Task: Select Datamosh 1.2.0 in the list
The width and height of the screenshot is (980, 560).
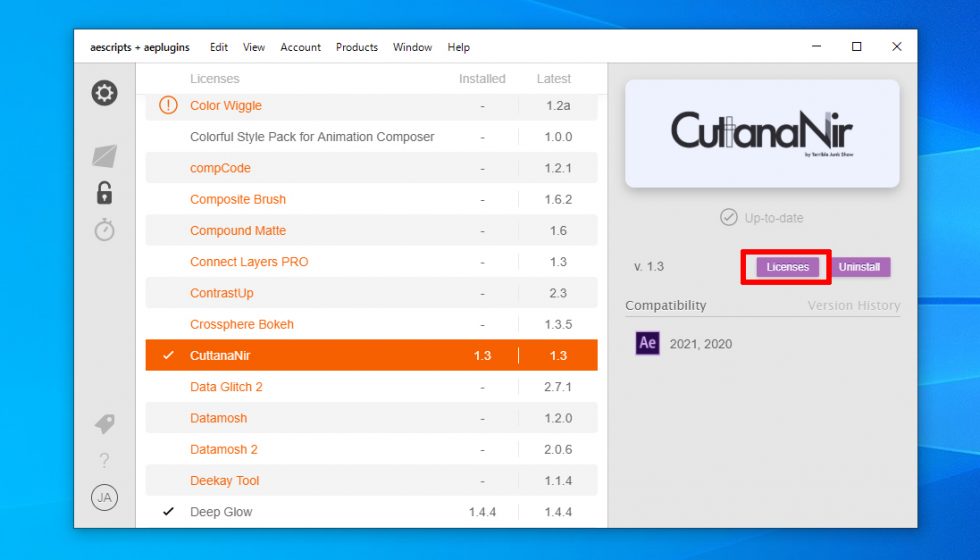Action: pos(371,418)
